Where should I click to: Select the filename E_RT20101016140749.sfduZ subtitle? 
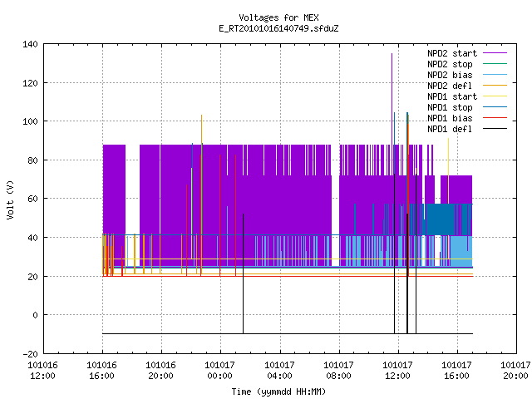pos(278,28)
